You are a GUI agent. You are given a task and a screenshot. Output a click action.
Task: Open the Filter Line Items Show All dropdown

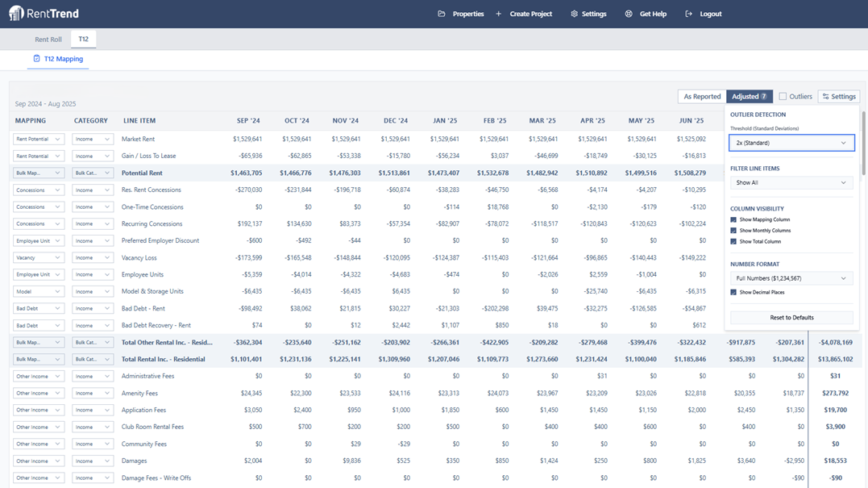[x=790, y=183]
